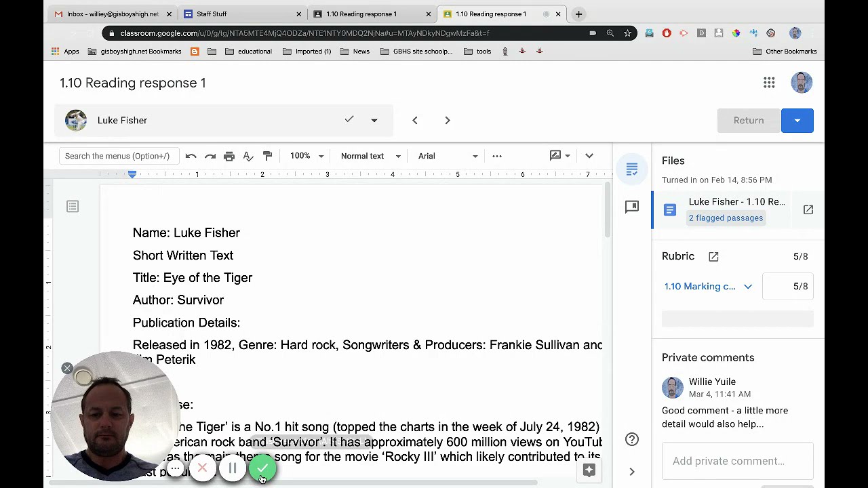Open the editing mode selector
868x488 pixels.
(560, 156)
